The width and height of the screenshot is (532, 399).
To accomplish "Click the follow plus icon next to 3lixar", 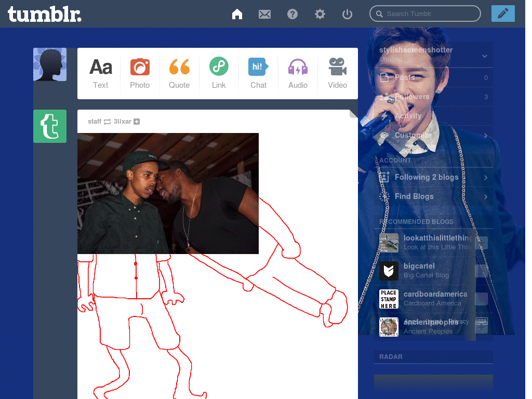I will [137, 122].
